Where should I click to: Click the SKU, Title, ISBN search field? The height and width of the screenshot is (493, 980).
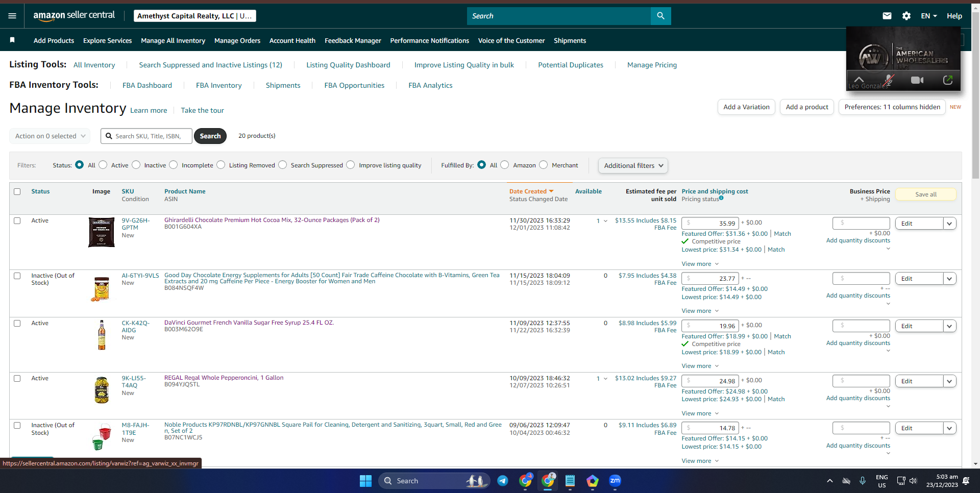tap(146, 136)
